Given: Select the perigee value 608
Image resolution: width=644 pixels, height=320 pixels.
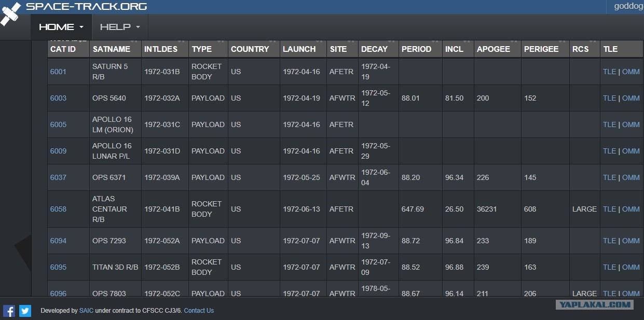Looking at the screenshot, I should [x=530, y=209].
